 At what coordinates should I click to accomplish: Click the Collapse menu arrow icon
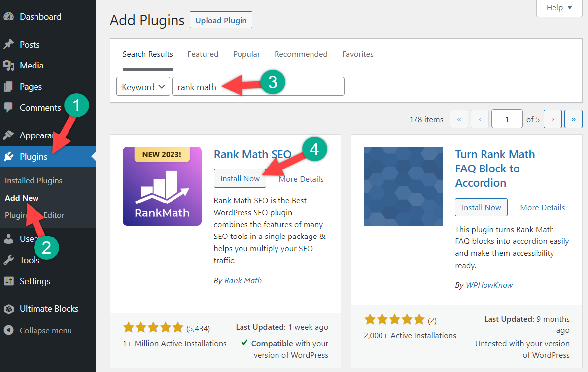tap(8, 330)
